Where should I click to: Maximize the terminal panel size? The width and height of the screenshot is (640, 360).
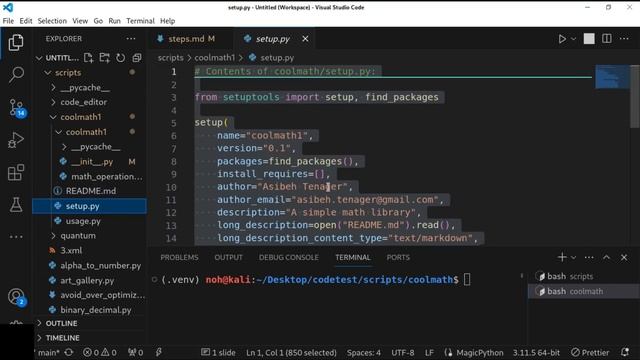tap(607, 258)
